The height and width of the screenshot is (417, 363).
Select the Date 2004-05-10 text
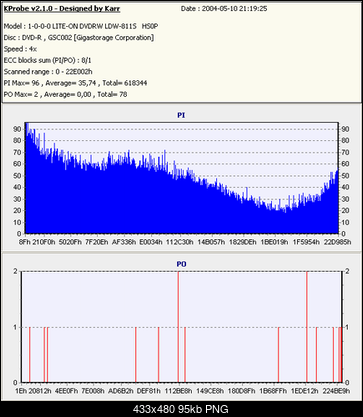[x=224, y=9]
